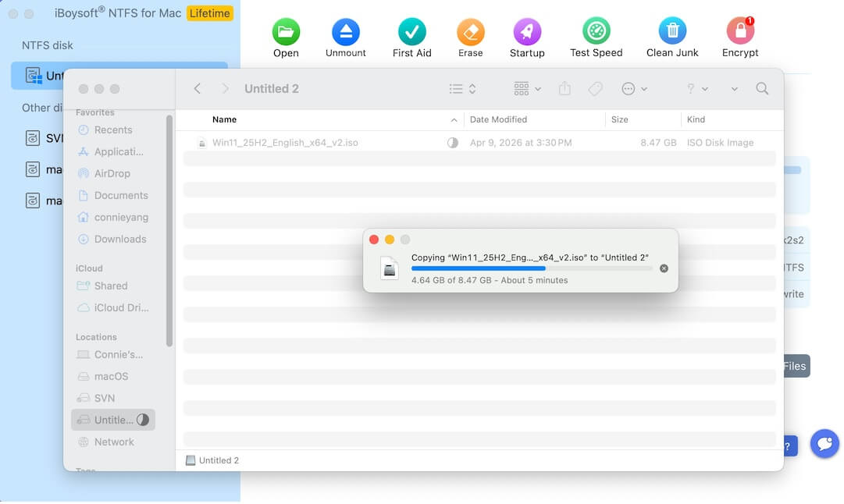Click the blue help question button
The width and height of the screenshot is (844, 504).
click(789, 446)
